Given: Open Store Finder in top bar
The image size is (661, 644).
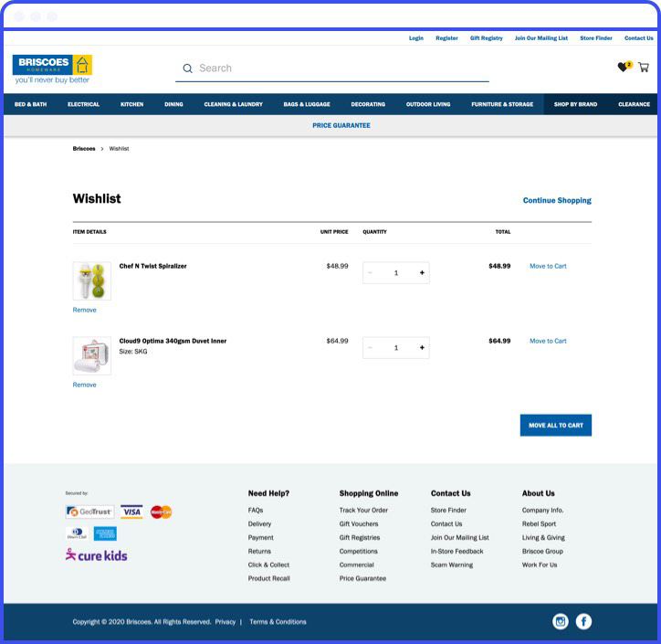Looking at the screenshot, I should 595,38.
